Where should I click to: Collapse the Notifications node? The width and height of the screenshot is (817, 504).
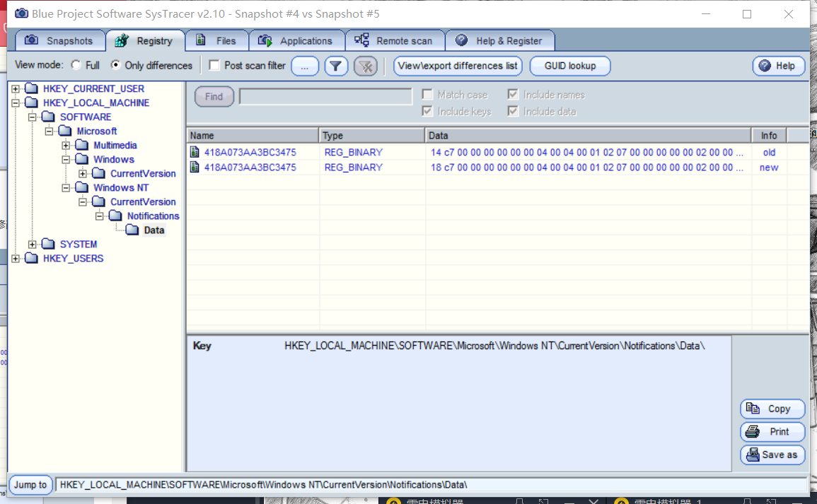point(100,216)
